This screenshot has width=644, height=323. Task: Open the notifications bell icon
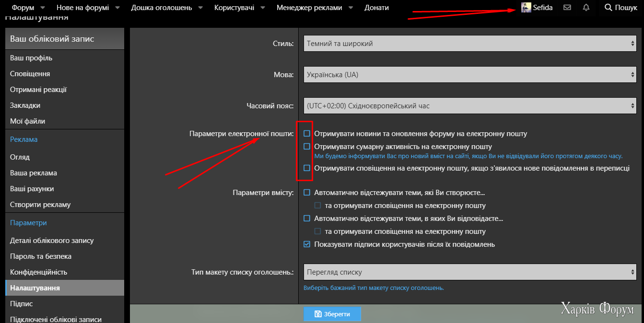point(586,8)
